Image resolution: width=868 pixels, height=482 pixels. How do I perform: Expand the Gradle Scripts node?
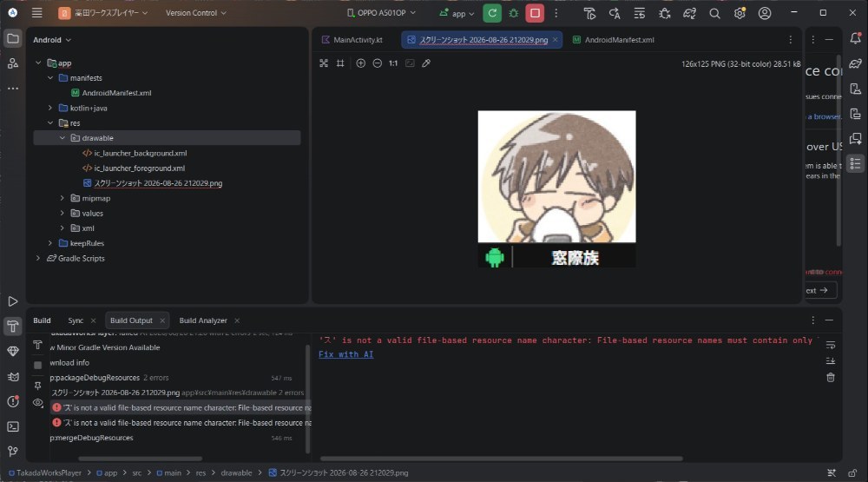coord(38,258)
